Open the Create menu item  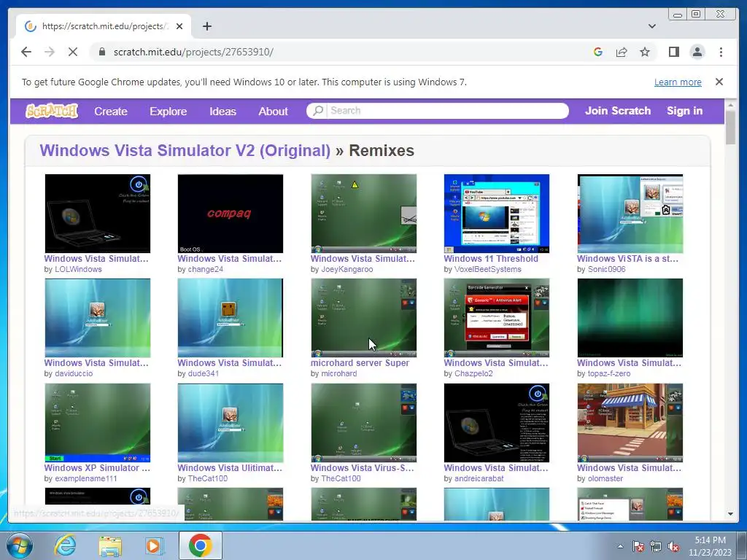coord(111,112)
